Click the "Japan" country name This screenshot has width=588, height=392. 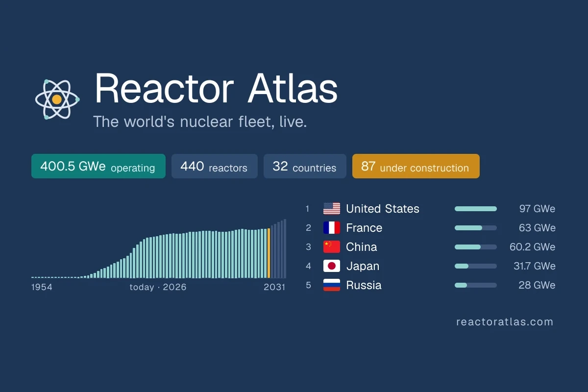click(363, 266)
